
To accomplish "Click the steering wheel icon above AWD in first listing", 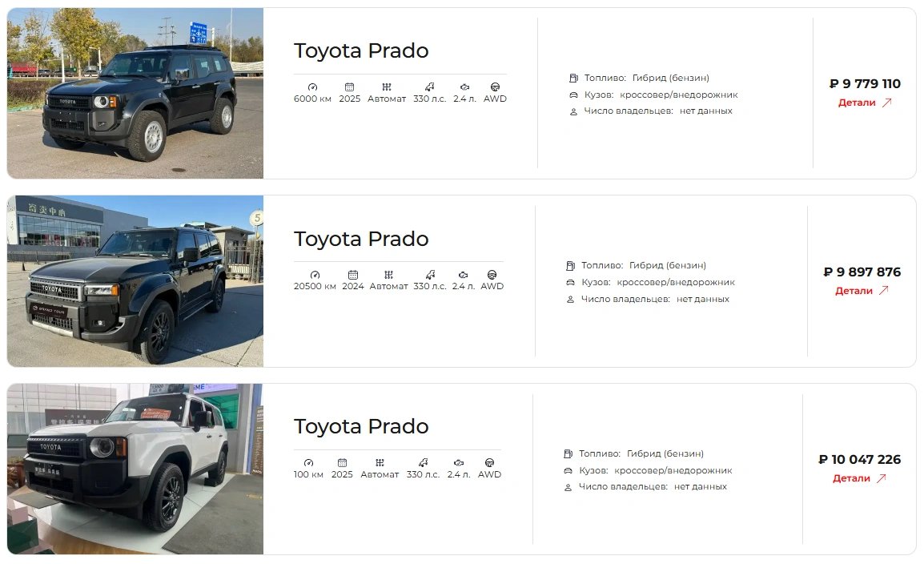I will [x=495, y=87].
